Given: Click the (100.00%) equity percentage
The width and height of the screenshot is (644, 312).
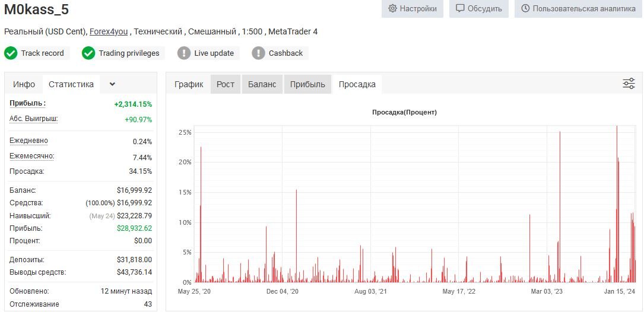Looking at the screenshot, I should 100,203.
